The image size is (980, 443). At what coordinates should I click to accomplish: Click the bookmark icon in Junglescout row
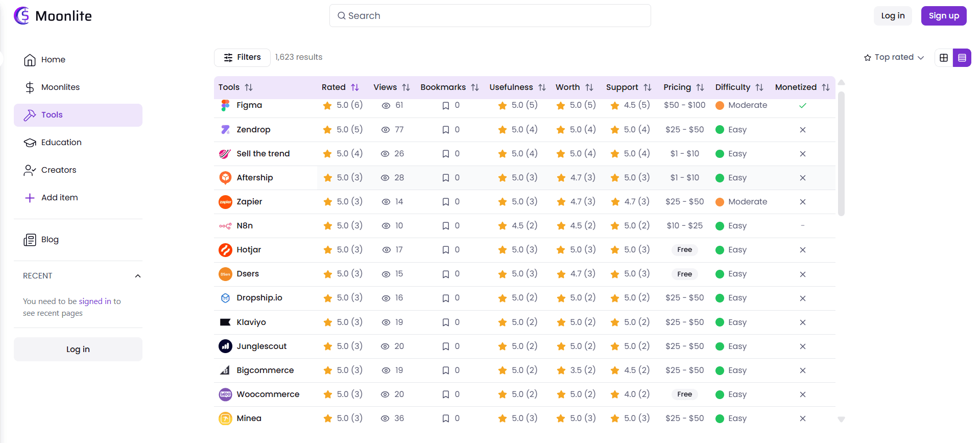446,346
